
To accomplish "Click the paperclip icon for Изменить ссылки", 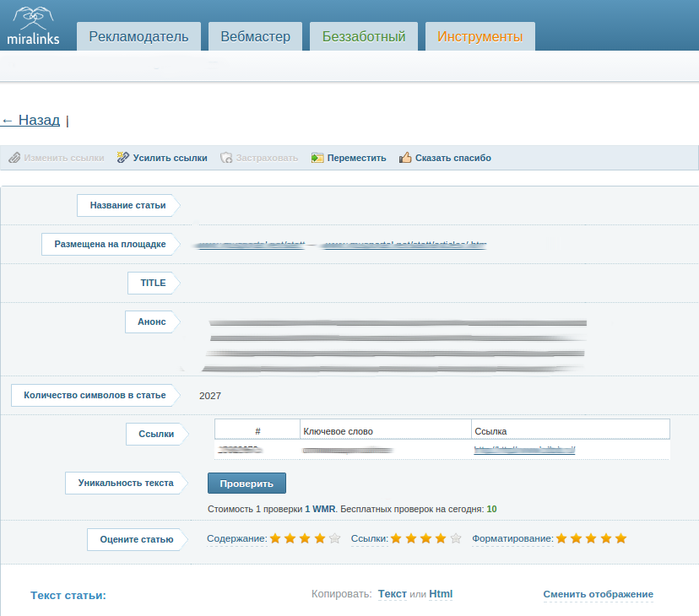I will (x=14, y=158).
